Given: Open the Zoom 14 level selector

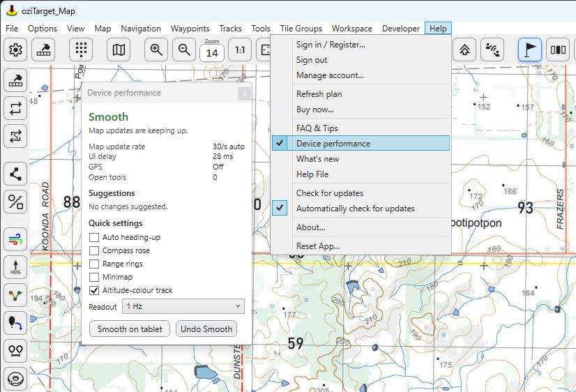Looking at the screenshot, I should (x=212, y=53).
